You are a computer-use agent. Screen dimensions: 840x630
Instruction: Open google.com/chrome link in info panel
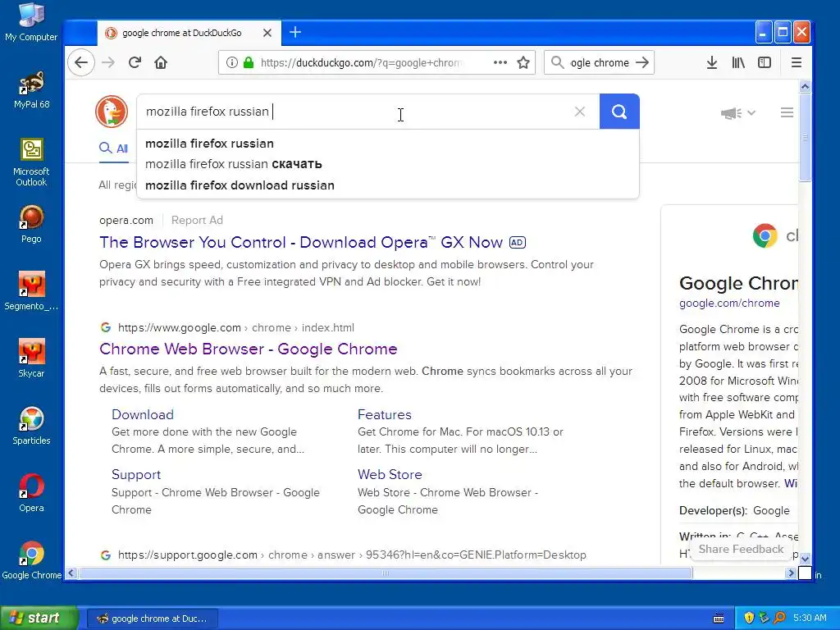pos(729,304)
